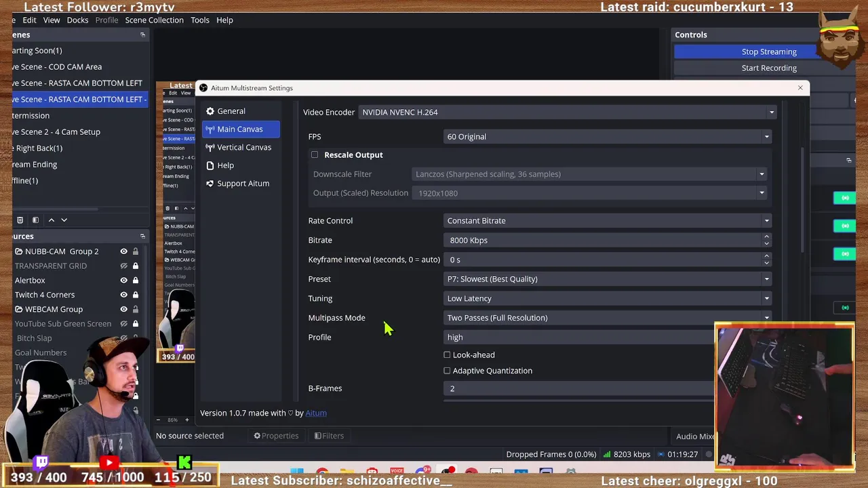
Task: Click the lock icon for NUBB-CAM Group 2
Action: tap(136, 251)
